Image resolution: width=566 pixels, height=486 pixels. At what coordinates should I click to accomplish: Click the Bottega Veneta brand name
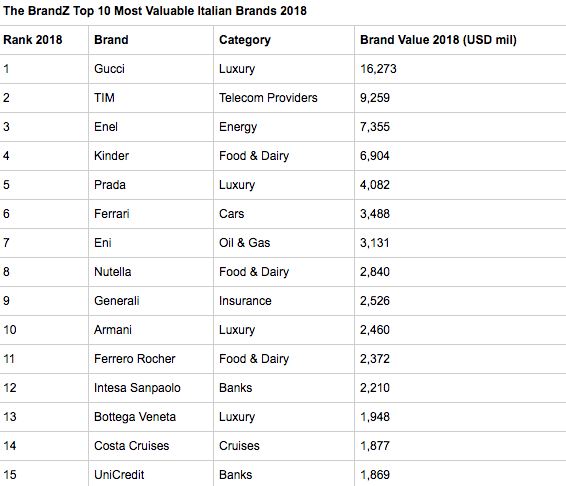[x=135, y=417]
